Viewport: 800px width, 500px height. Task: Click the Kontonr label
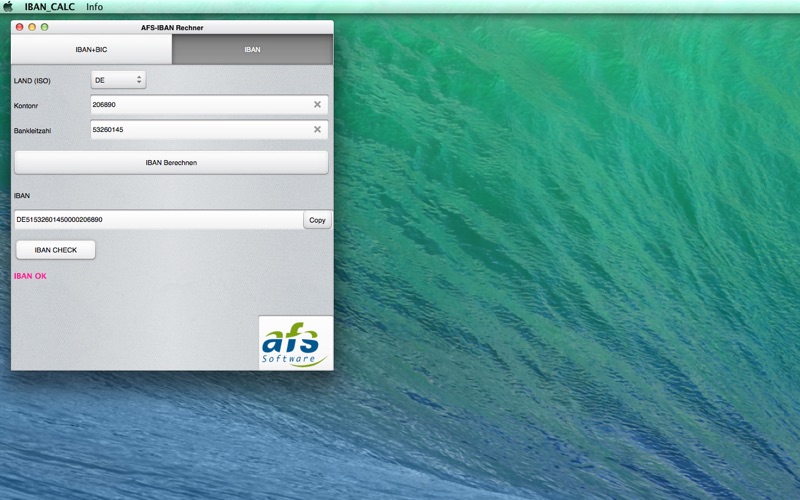(x=26, y=106)
